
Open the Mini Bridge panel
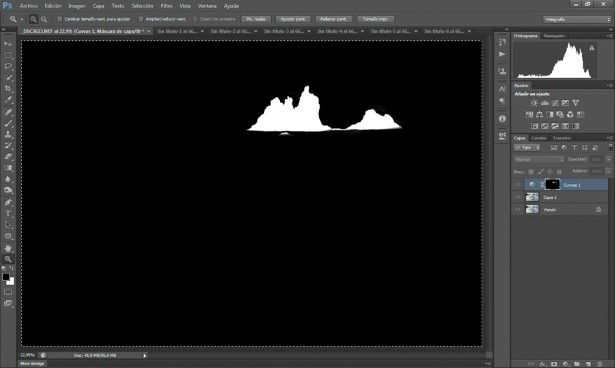coord(32,364)
